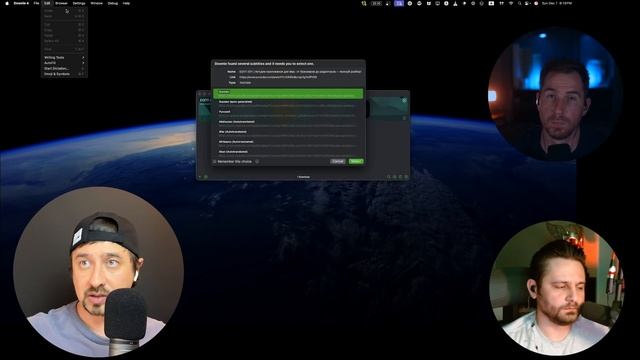Open the Window menu
This screenshot has width=640, height=360.
click(96, 3)
